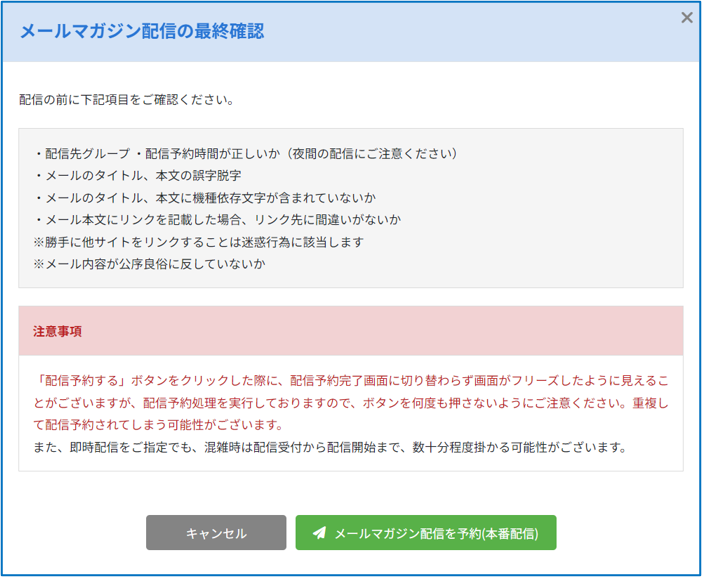Click text 配信の前に下記項目をご確認ください。
Screen dimensions: 702x577
[127, 99]
